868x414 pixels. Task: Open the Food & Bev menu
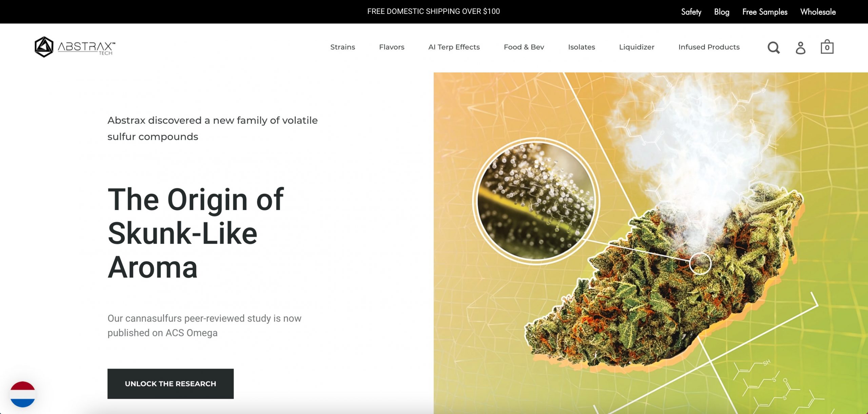tap(524, 47)
